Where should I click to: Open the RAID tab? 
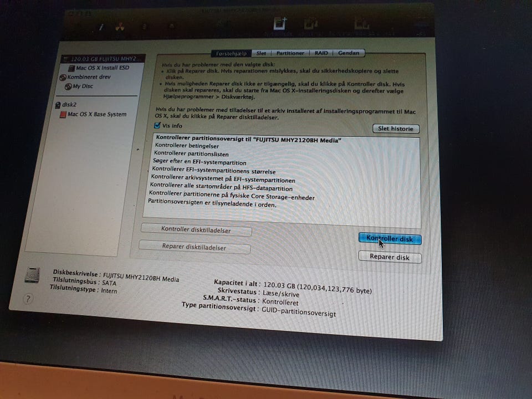pos(321,53)
